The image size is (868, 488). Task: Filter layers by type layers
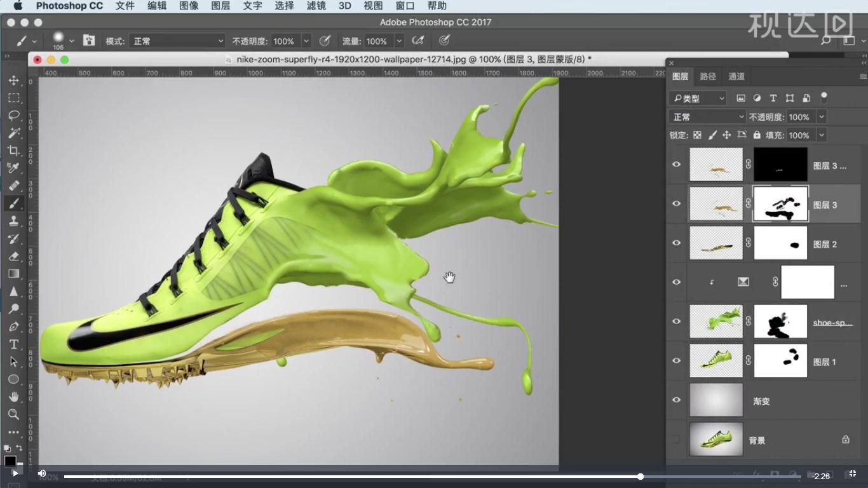tap(773, 98)
